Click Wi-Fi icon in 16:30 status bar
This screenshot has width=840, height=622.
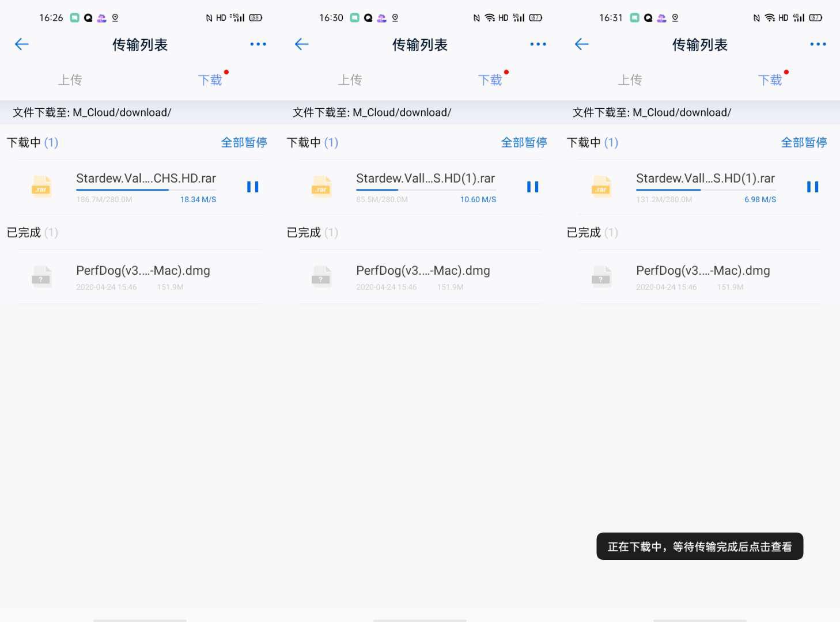pyautogui.click(x=490, y=18)
